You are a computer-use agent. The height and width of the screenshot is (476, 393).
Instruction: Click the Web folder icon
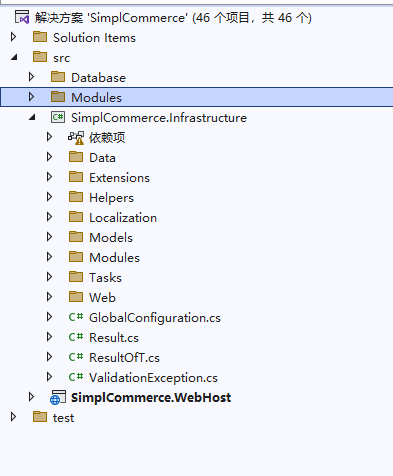click(76, 297)
